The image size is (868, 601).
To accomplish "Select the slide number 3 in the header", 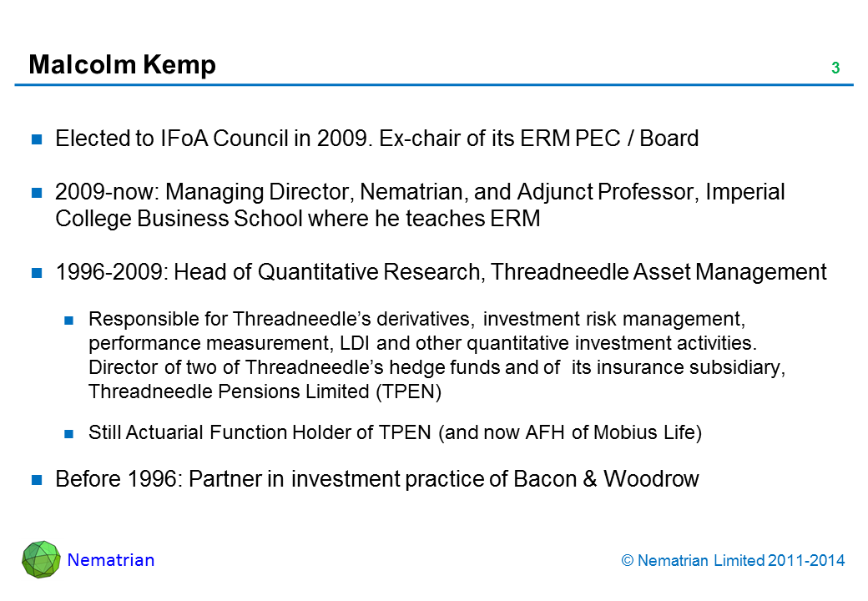I will [x=835, y=68].
